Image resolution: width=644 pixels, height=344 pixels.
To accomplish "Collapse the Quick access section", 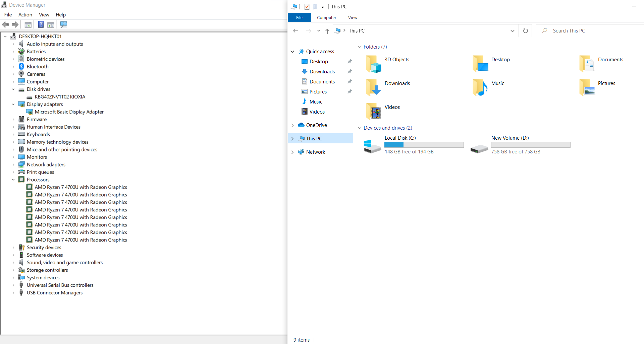I will coord(292,52).
